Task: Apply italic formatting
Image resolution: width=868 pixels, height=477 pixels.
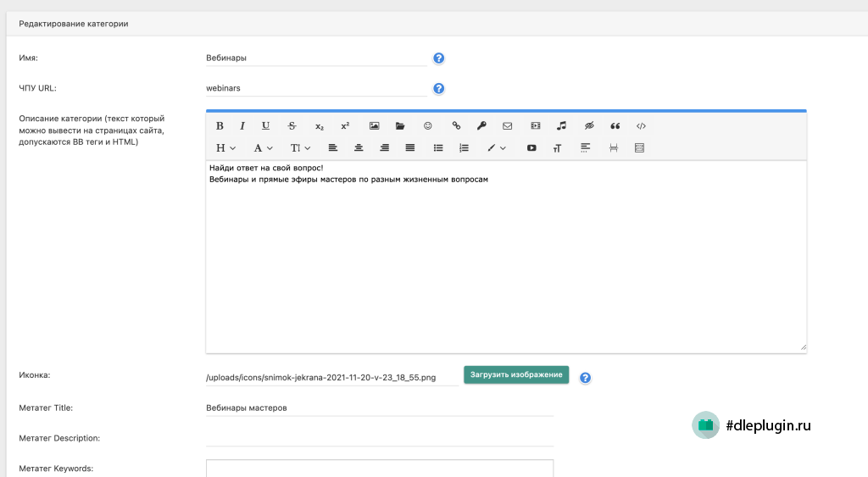Action: [x=242, y=126]
